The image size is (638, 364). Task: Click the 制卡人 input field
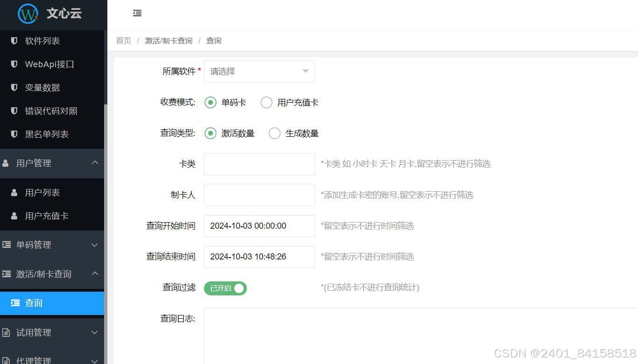point(259,195)
